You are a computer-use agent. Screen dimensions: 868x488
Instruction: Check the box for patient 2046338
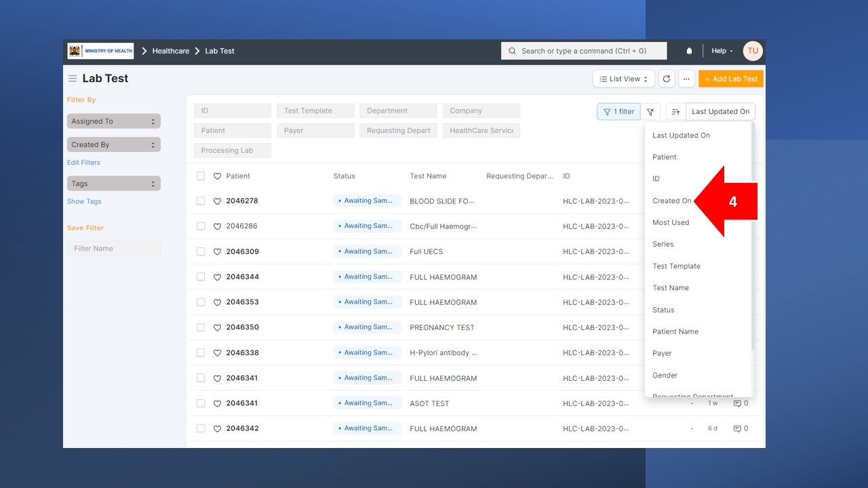point(201,353)
